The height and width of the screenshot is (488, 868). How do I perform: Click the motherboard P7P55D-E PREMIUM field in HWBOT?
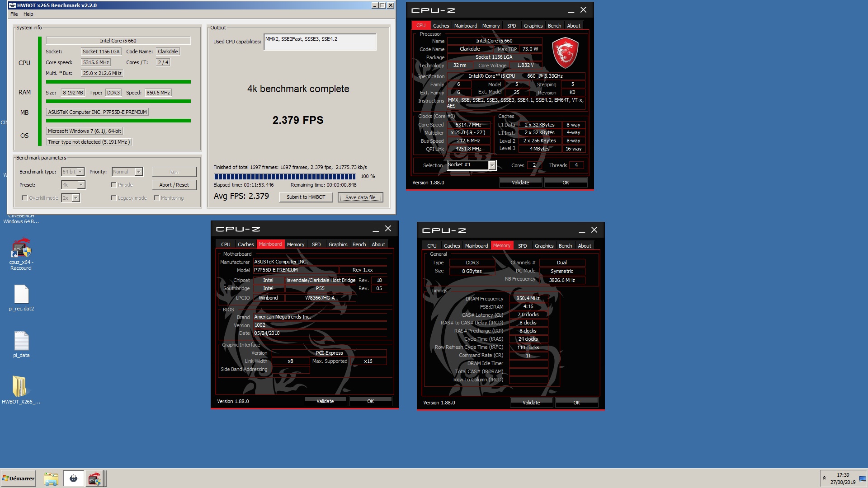[98, 112]
